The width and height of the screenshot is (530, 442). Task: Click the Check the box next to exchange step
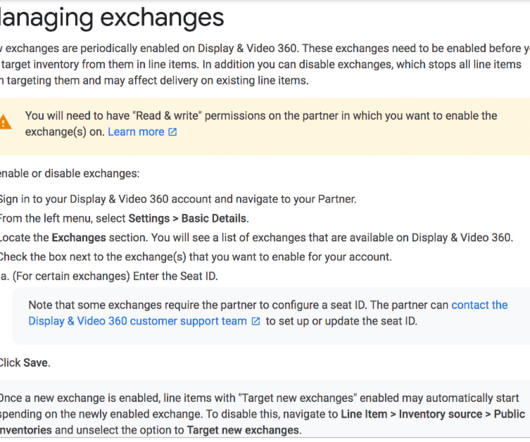(x=196, y=257)
